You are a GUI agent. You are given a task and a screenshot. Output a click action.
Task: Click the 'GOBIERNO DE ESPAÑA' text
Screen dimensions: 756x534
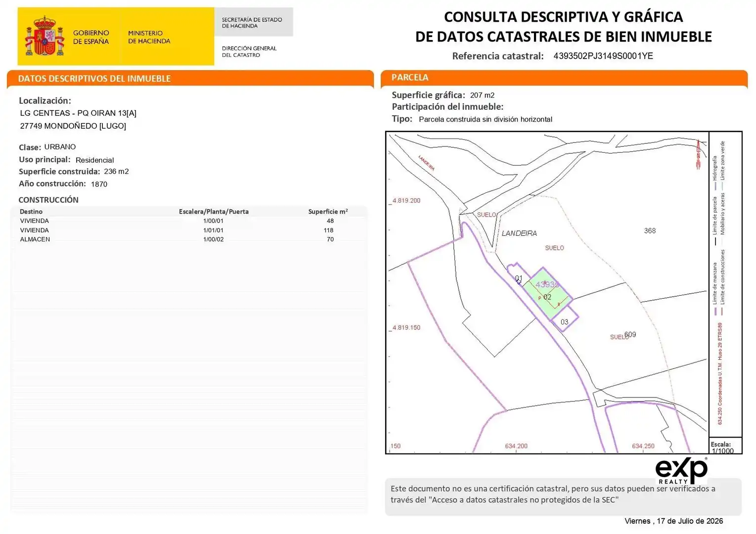pos(91,37)
